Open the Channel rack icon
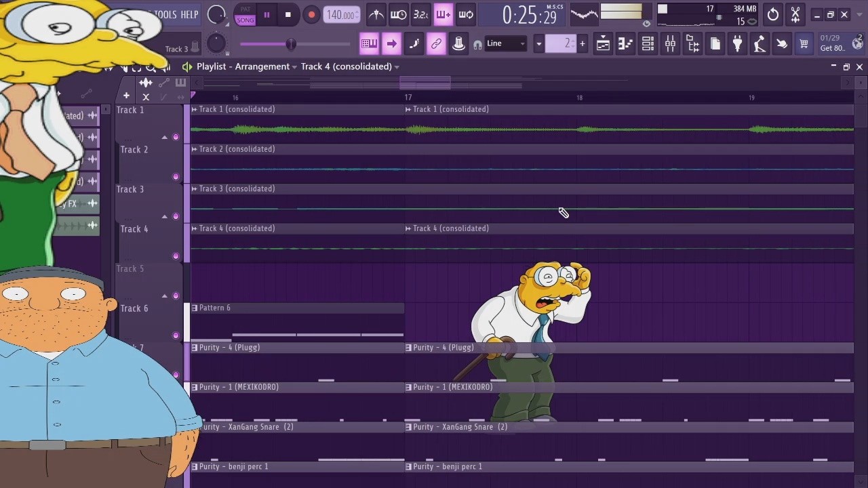The width and height of the screenshot is (868, 488). [648, 44]
